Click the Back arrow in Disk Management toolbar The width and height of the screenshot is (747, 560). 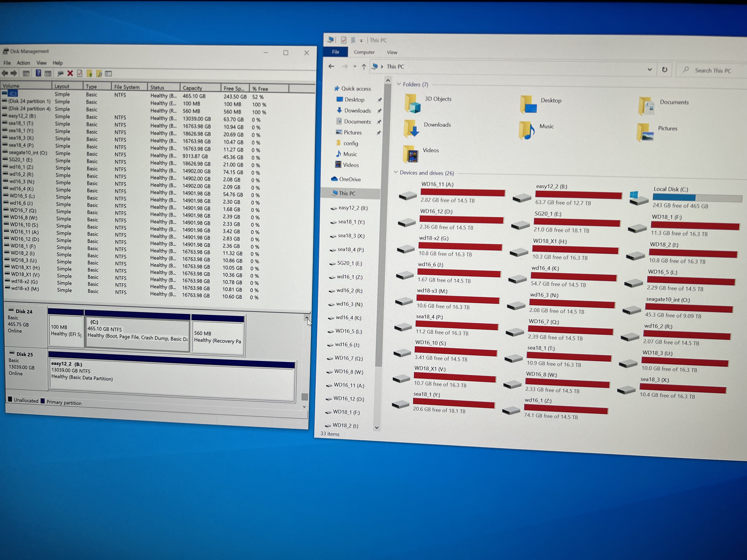(5, 73)
